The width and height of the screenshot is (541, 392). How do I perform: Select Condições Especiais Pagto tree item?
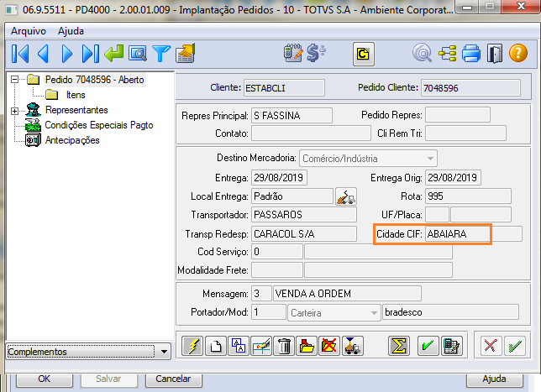coord(99,125)
